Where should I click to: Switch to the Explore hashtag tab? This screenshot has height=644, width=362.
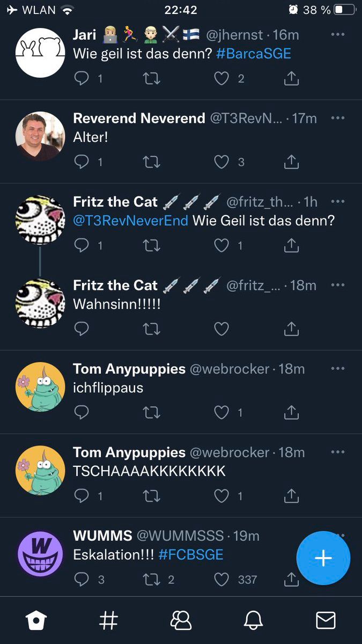pos(108,620)
